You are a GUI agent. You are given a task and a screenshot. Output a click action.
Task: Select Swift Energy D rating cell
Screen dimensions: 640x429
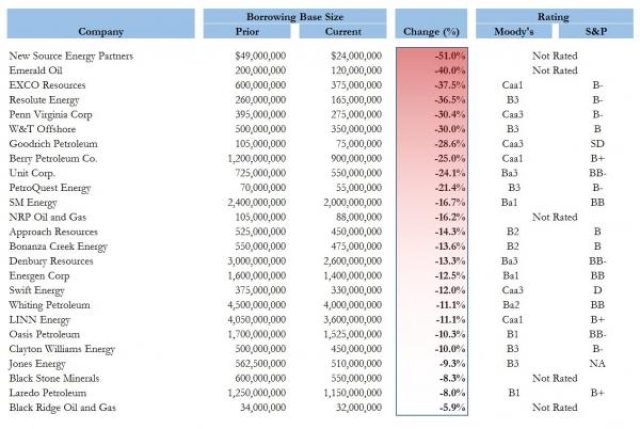pos(598,290)
